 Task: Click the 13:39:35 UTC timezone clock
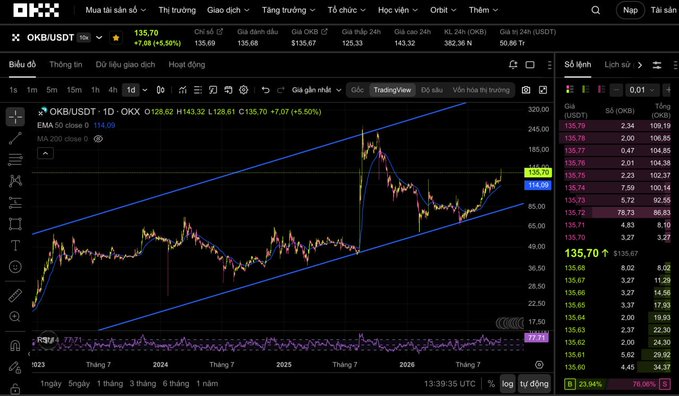pyautogui.click(x=449, y=384)
